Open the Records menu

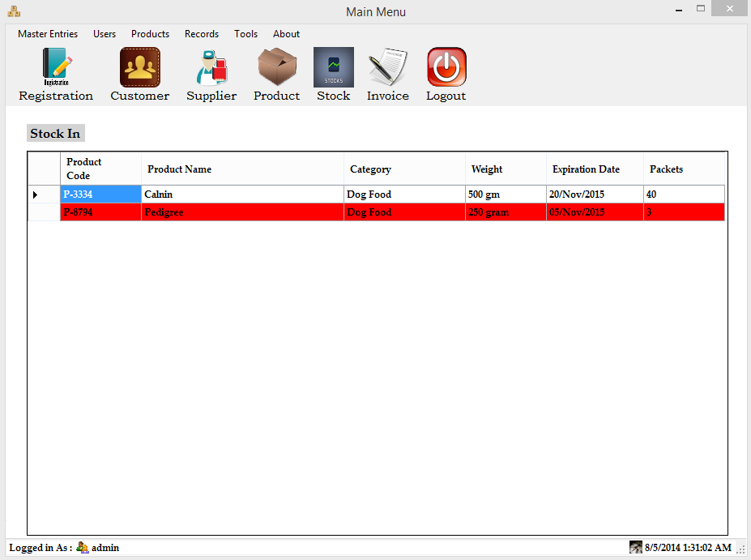point(202,34)
